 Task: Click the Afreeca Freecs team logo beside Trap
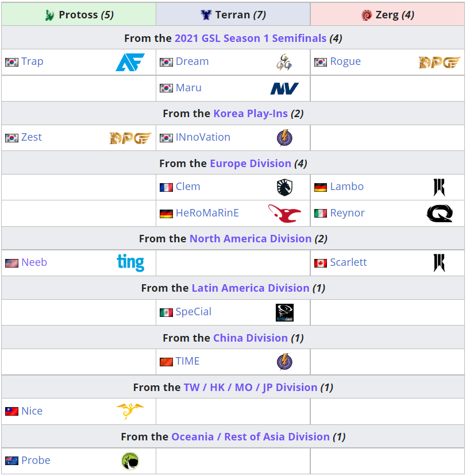tap(130, 62)
